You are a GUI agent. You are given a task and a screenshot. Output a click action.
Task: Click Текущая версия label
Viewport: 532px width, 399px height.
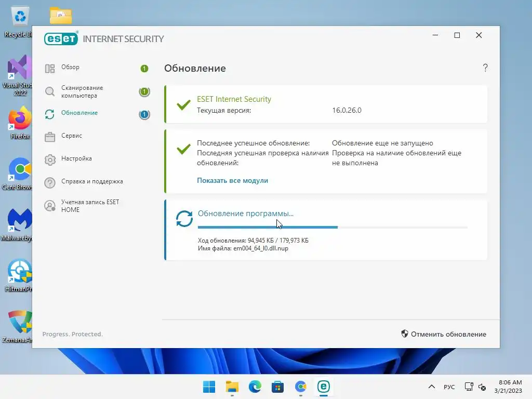coord(224,110)
